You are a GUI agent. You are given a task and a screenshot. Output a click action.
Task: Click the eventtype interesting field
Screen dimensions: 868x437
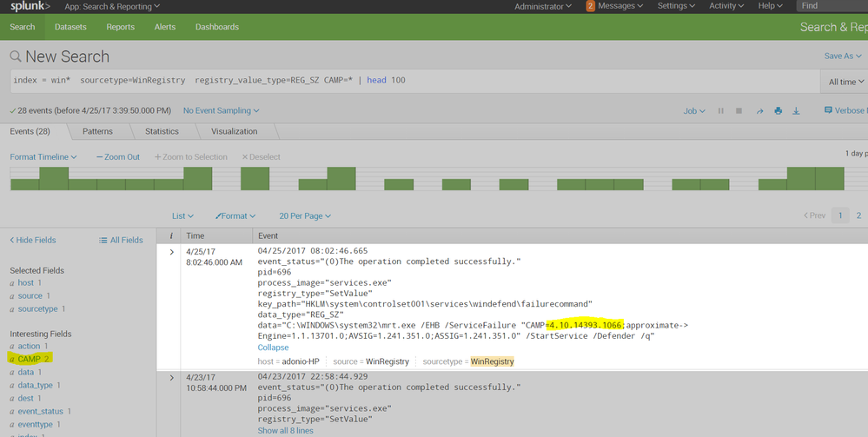(x=35, y=424)
